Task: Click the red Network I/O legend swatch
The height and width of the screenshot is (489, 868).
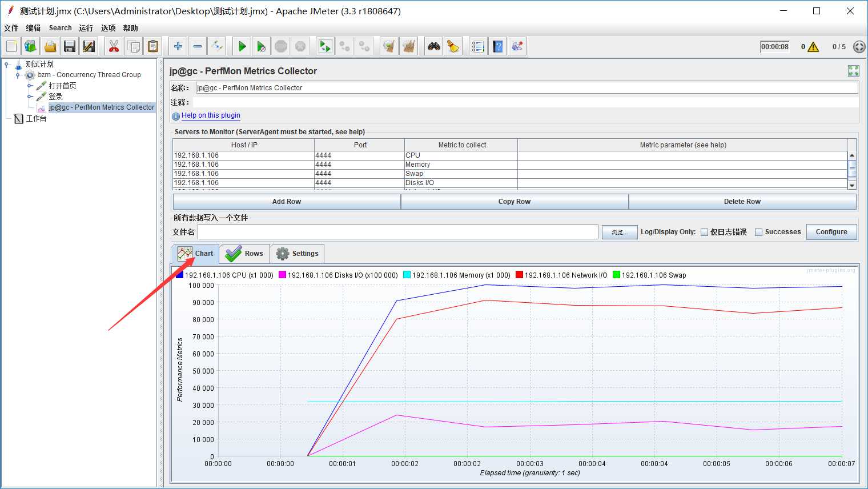Action: coord(519,275)
